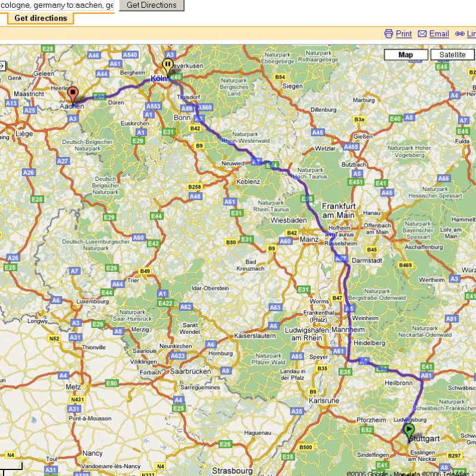The width and height of the screenshot is (476, 476).
Task: Click the purple route near Neuwied
Action: pos(257,161)
